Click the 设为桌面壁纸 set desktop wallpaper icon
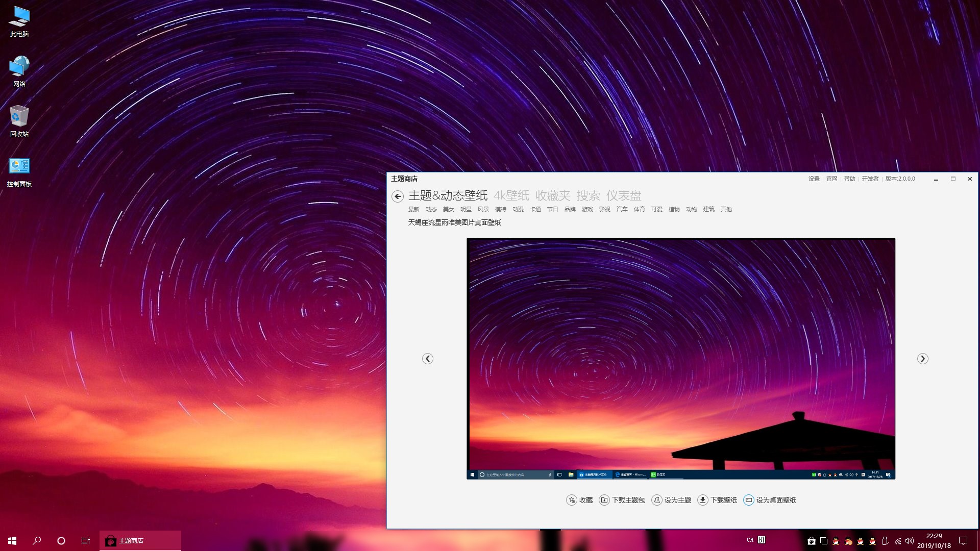Viewport: 980px width, 551px height. coord(748,500)
